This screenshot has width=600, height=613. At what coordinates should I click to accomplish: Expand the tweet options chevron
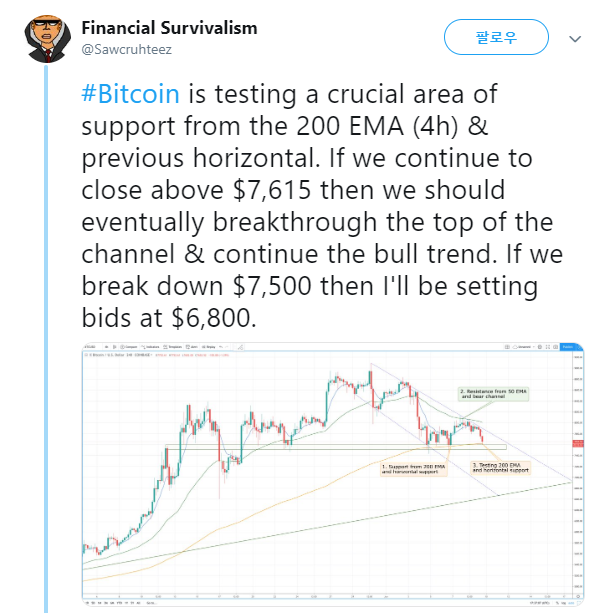(575, 39)
